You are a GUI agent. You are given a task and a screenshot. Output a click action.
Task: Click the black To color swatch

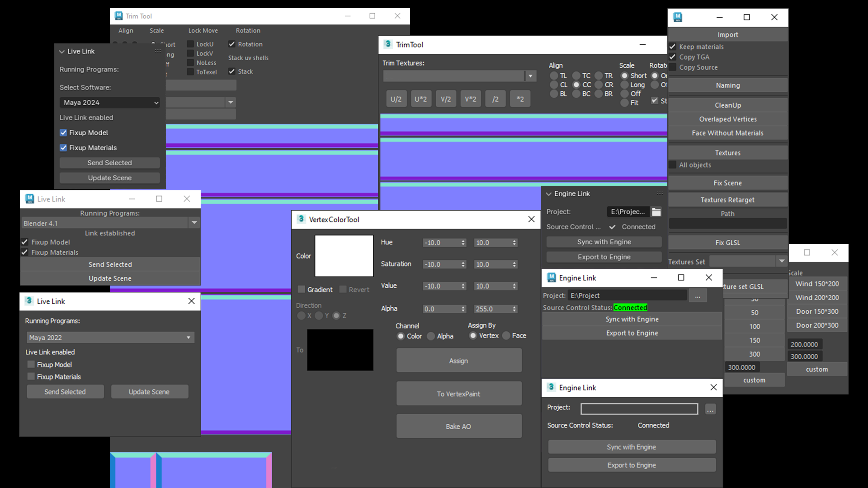coord(340,350)
